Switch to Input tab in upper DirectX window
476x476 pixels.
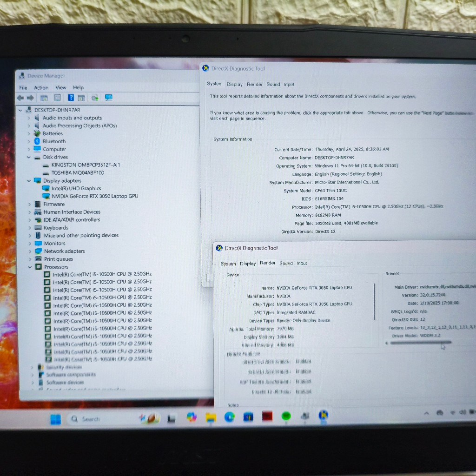pos(289,85)
